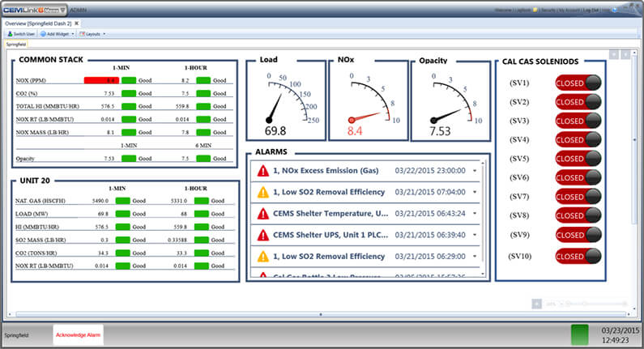Expand the NOx Excess Emission alarm dropdown

click(475, 171)
